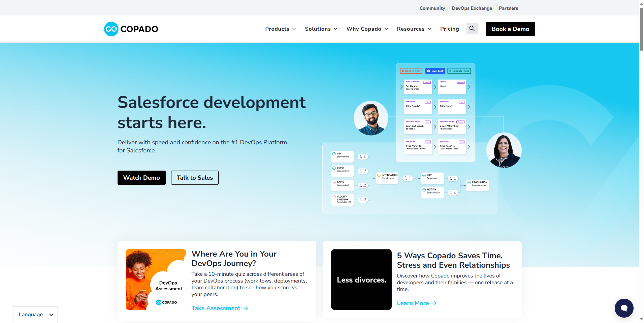Click the Limit text search to modal card
The image size is (644, 323).
pyautogui.click(x=418, y=127)
